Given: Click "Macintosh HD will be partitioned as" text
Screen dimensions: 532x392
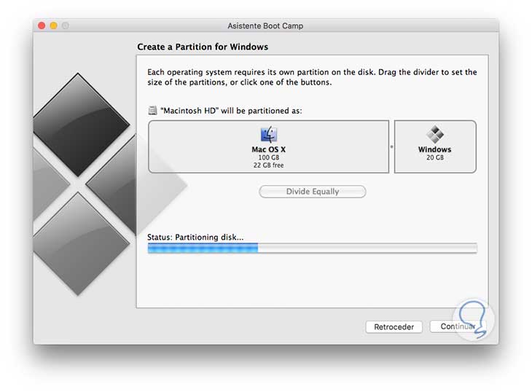Looking at the screenshot, I should [x=231, y=111].
